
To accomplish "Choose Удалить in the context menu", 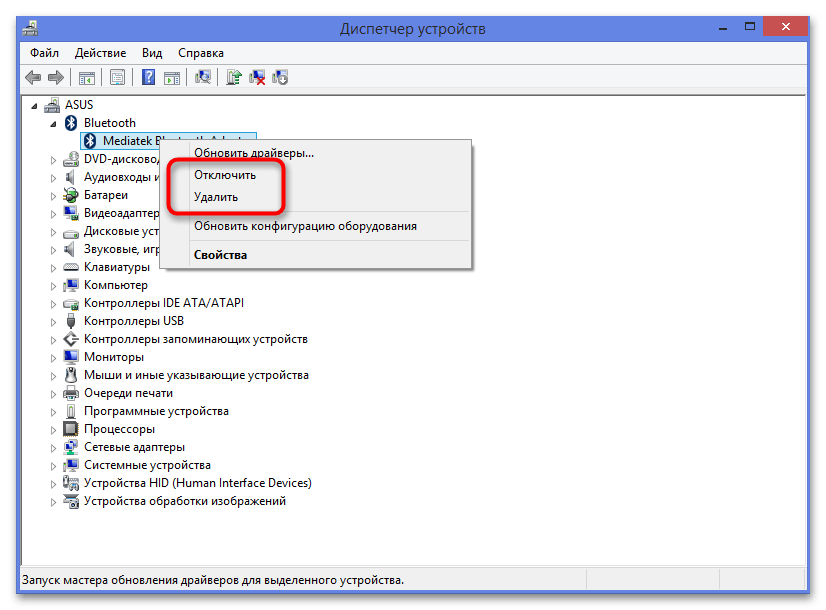I will coord(216,197).
